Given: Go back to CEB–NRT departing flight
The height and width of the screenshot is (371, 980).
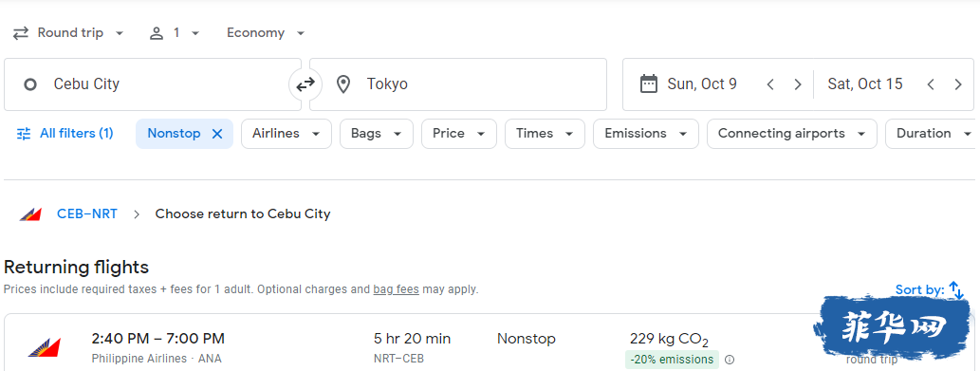Looking at the screenshot, I should coord(87,214).
